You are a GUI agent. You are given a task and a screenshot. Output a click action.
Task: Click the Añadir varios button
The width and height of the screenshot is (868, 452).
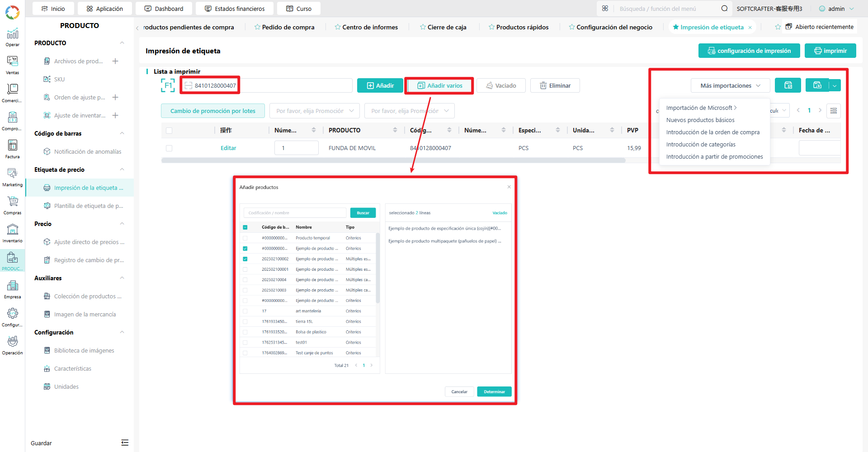(440, 85)
